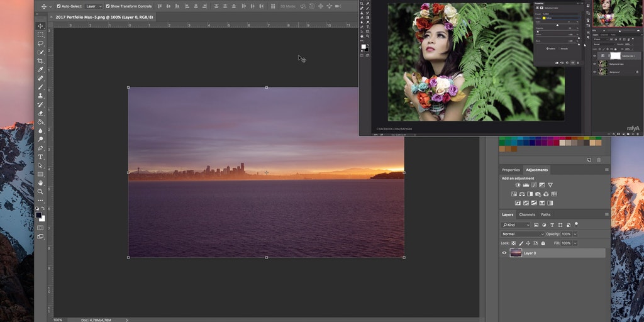Switch to the Properties tab
Screen dimensions: 644x322
coord(511,170)
